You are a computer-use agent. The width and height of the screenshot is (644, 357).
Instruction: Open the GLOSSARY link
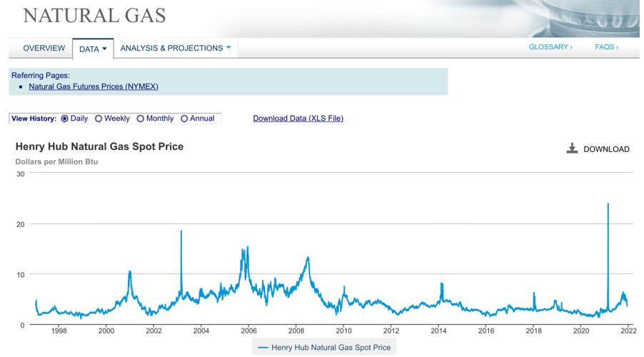(550, 47)
